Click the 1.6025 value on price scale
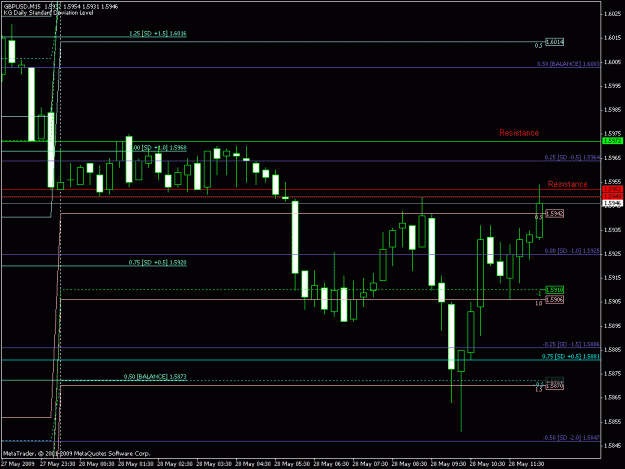The image size is (625, 469). click(612, 14)
